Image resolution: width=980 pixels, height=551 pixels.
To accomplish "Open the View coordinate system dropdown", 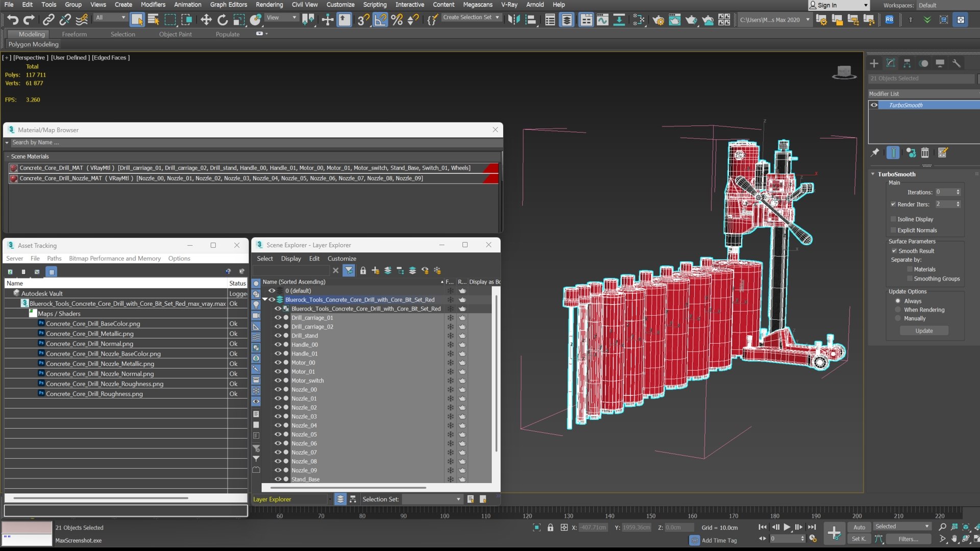I will point(282,17).
